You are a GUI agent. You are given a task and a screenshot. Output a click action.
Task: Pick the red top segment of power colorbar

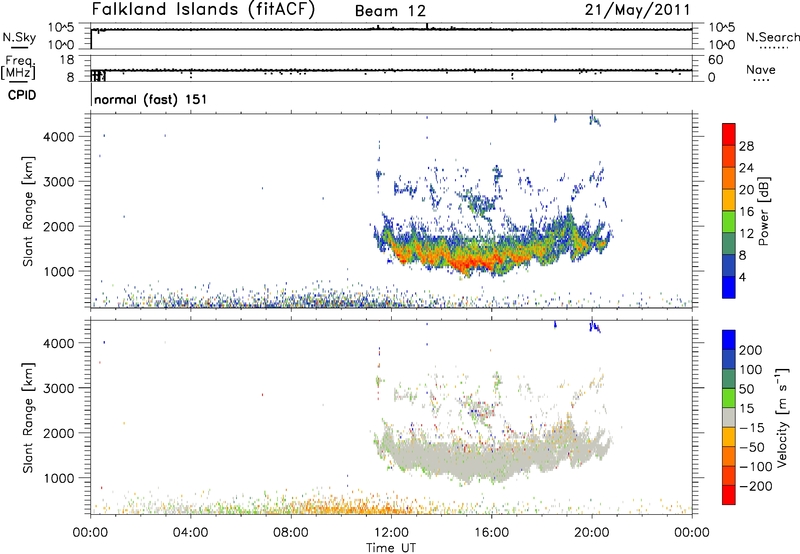(x=729, y=134)
